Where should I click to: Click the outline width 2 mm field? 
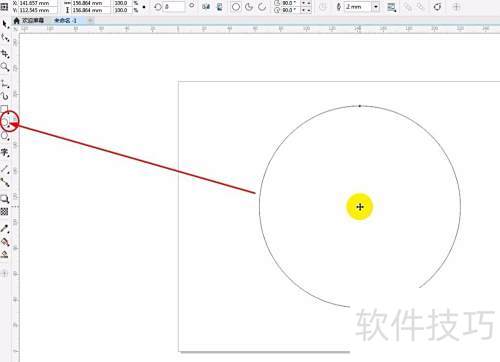[x=358, y=7]
